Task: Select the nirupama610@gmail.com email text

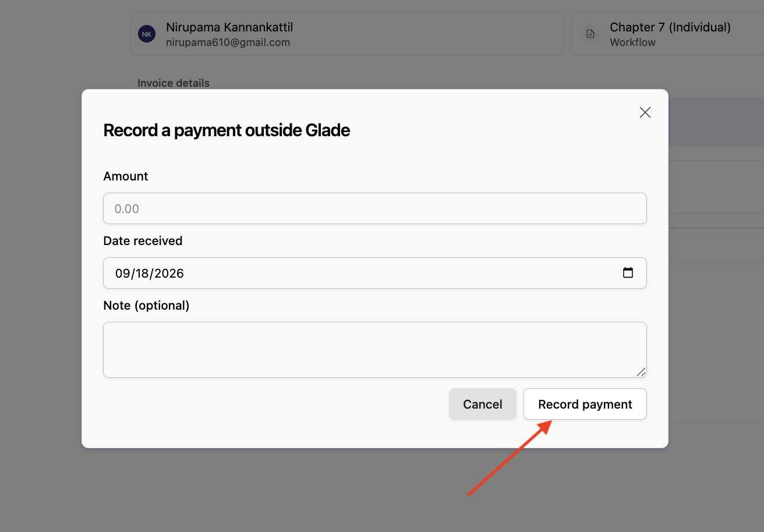Action: (x=228, y=42)
